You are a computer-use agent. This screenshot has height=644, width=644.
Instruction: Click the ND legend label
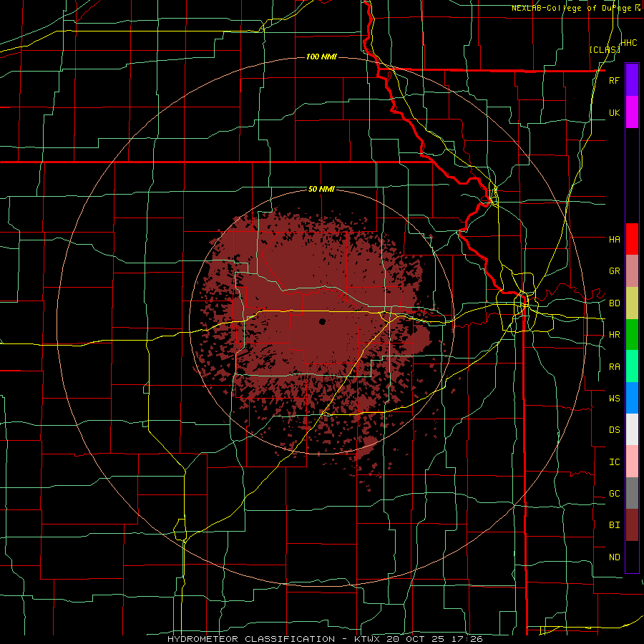pos(614,557)
